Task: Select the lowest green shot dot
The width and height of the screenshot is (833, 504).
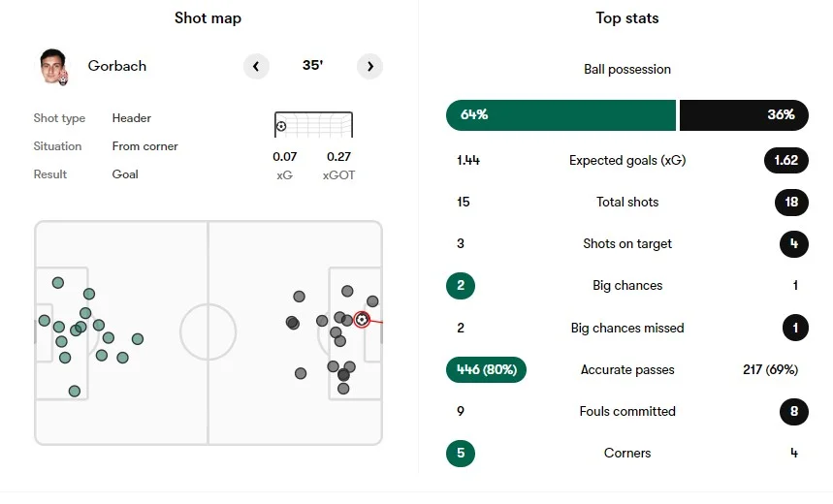Action: pyautogui.click(x=74, y=391)
